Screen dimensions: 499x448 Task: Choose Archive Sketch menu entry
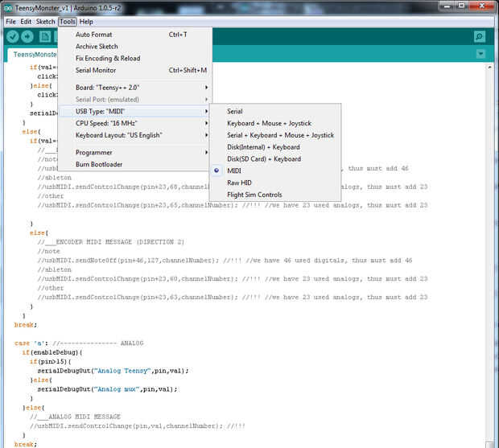(x=135, y=47)
